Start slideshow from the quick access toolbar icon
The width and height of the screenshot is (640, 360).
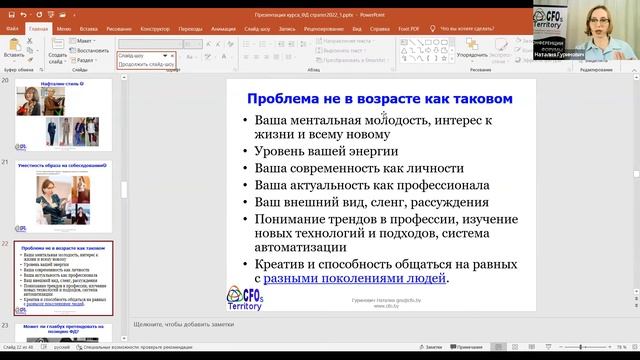click(x=51, y=15)
